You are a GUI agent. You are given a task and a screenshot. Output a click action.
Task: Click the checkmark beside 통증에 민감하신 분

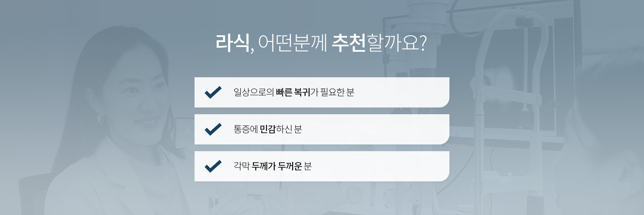pyautogui.click(x=213, y=129)
